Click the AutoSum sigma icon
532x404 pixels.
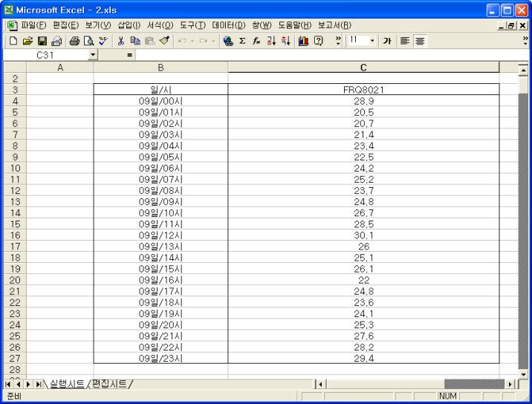tap(242, 40)
